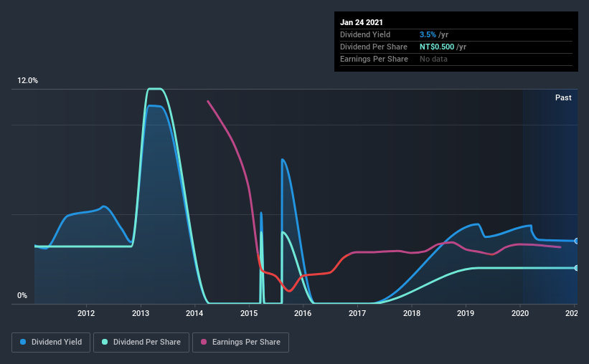Click the 2016 x-axis label
The height and width of the screenshot is (364, 589).
[303, 313]
